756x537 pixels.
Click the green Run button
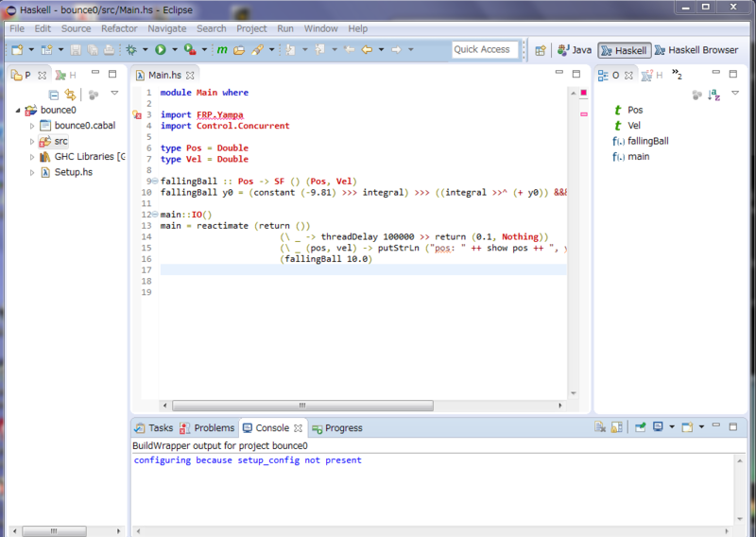(x=160, y=50)
